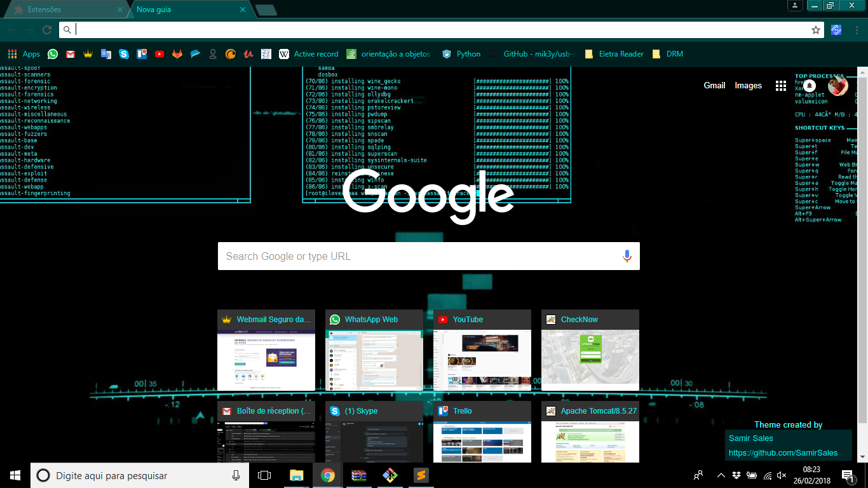Show hidden system tray icons
Viewport: 868px width, 488px height.
[721, 475]
